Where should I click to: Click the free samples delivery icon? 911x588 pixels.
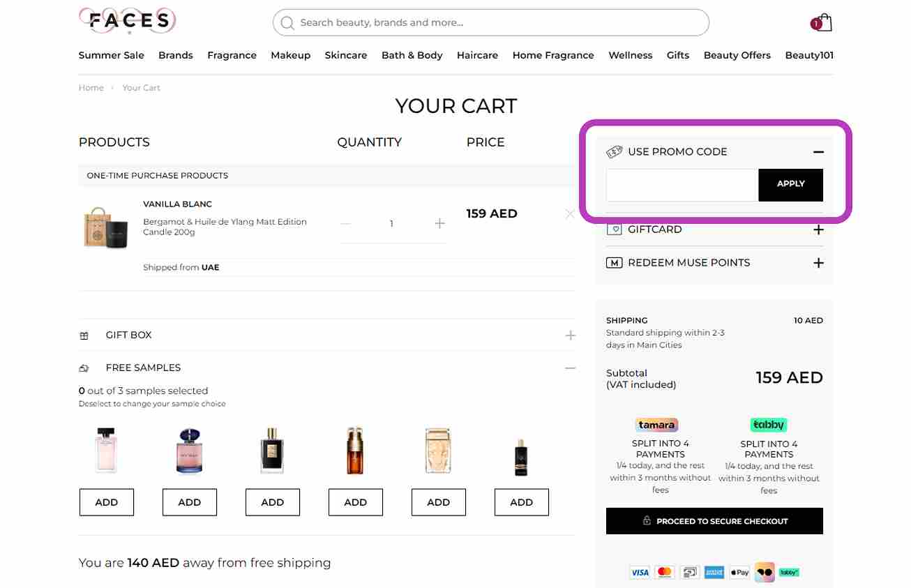click(x=84, y=368)
